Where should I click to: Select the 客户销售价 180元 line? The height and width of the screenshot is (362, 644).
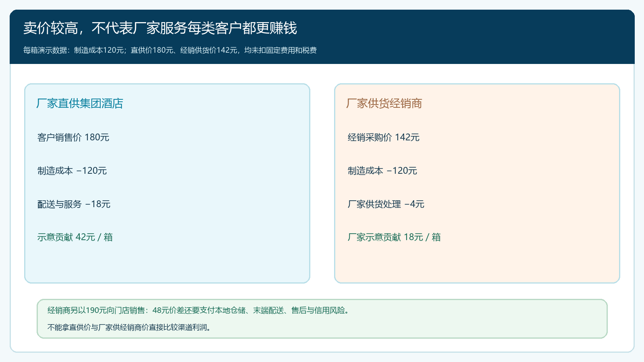73,137
